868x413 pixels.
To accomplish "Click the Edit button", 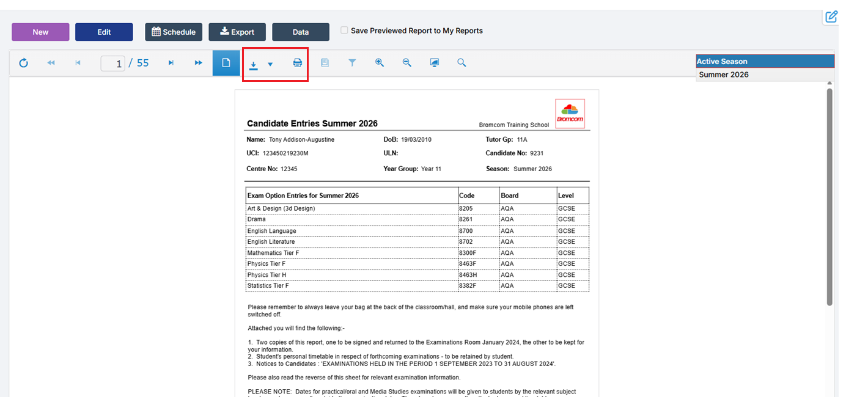I will [104, 32].
